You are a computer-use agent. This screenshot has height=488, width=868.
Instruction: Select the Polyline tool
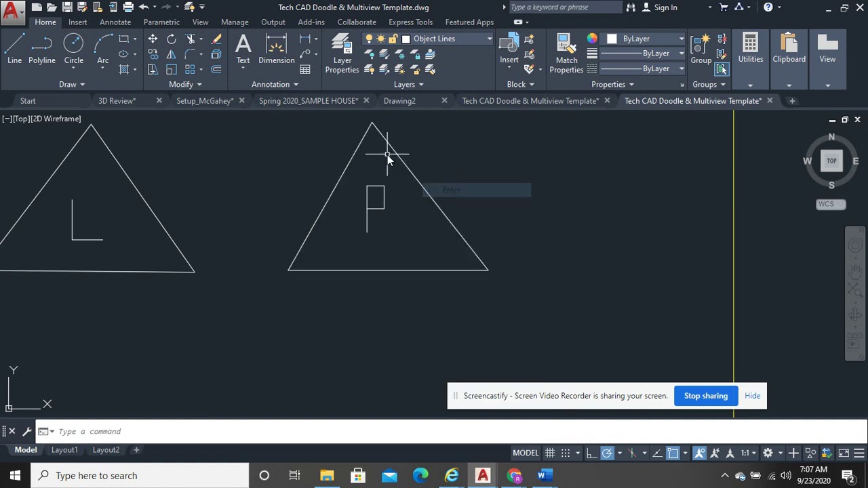42,49
